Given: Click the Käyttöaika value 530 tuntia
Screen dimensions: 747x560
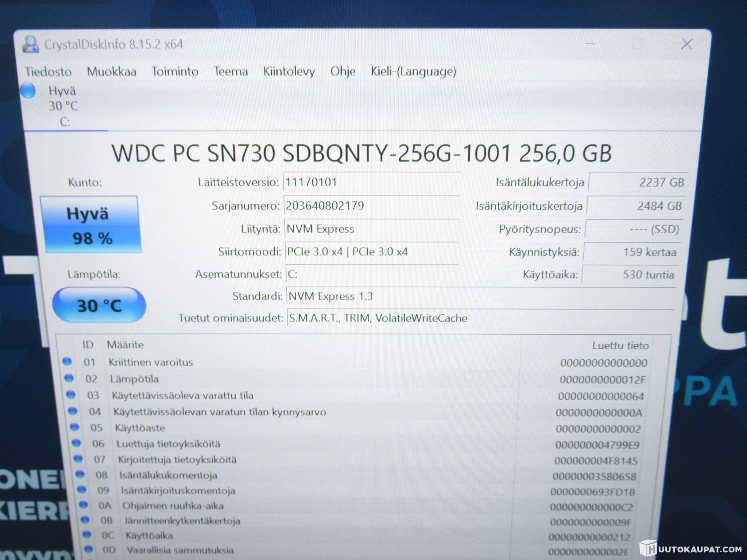Looking at the screenshot, I should (629, 274).
